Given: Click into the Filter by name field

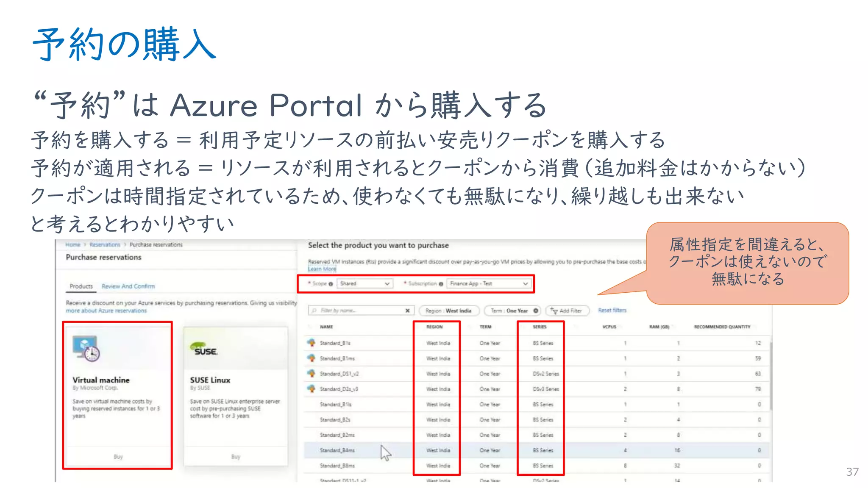Looking at the screenshot, I should pos(360,311).
